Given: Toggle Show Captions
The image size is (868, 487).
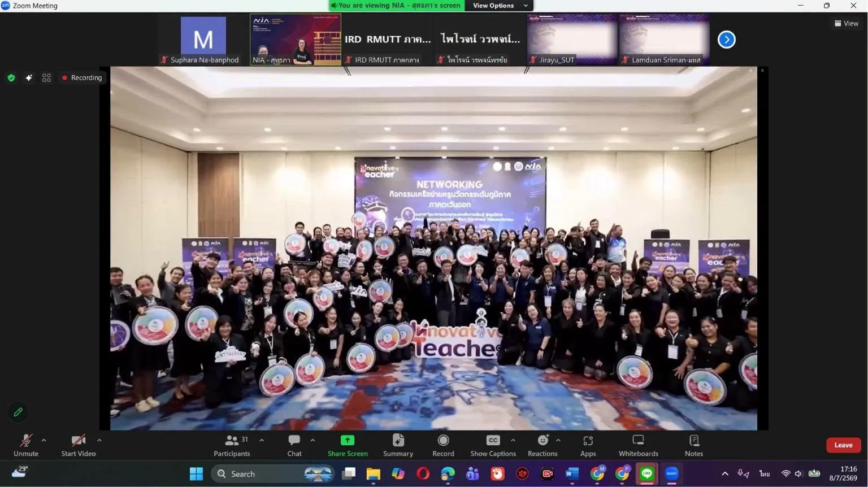Looking at the screenshot, I should pos(493,445).
